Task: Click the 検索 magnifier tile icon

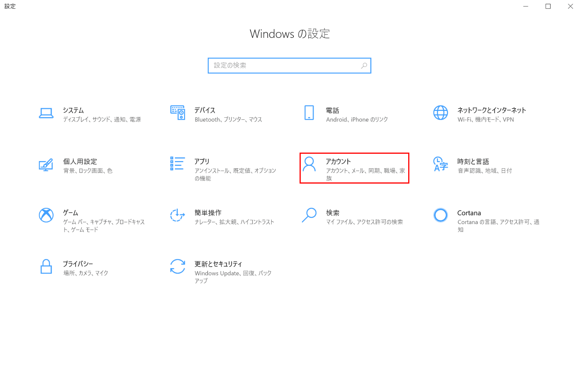Action: click(x=309, y=215)
